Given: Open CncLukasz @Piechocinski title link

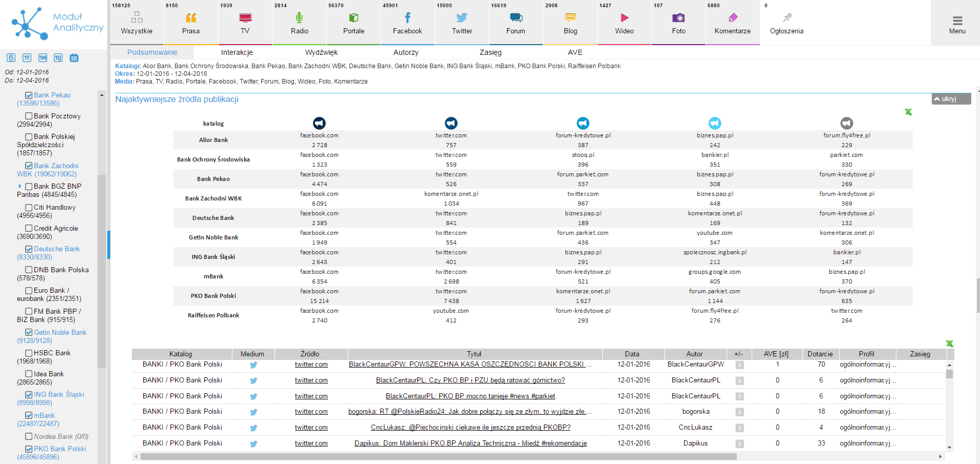Looking at the screenshot, I should tap(471, 428).
